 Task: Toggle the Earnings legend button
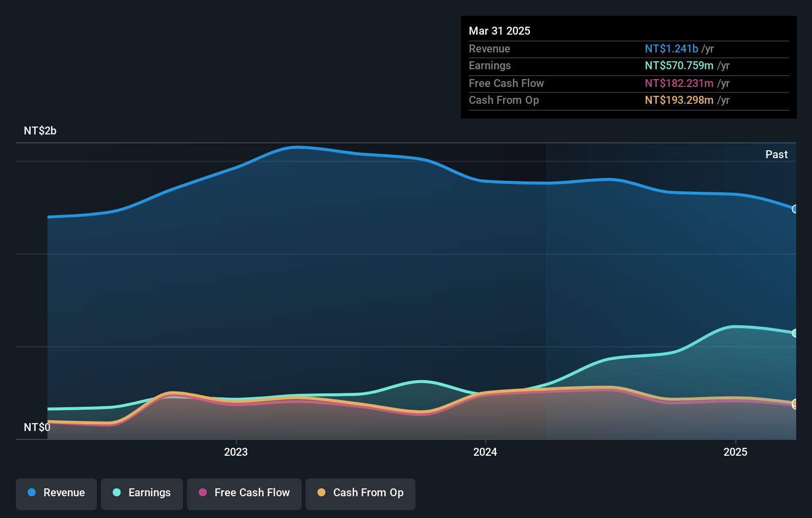point(142,494)
